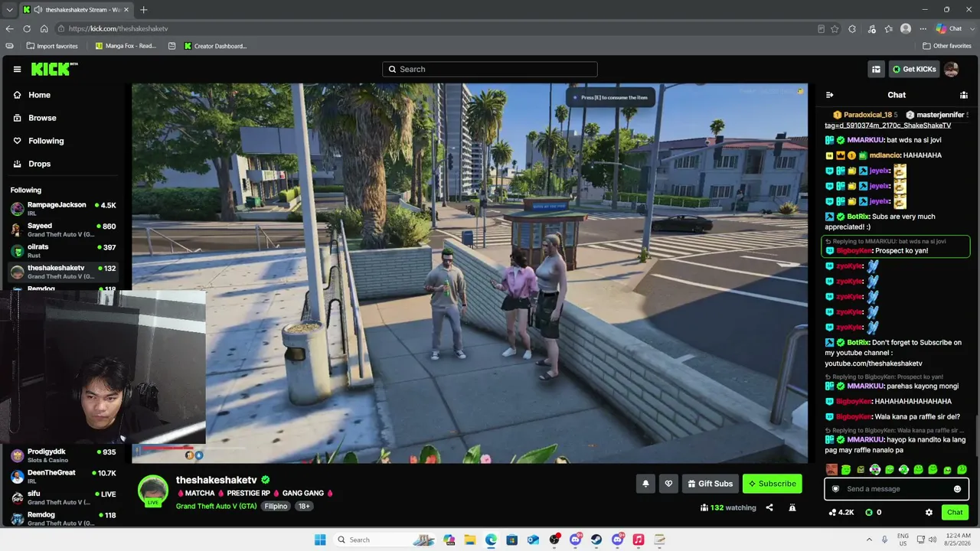Open the user profile avatar menu
Viewport: 980px width, 551px height.
tap(951, 69)
